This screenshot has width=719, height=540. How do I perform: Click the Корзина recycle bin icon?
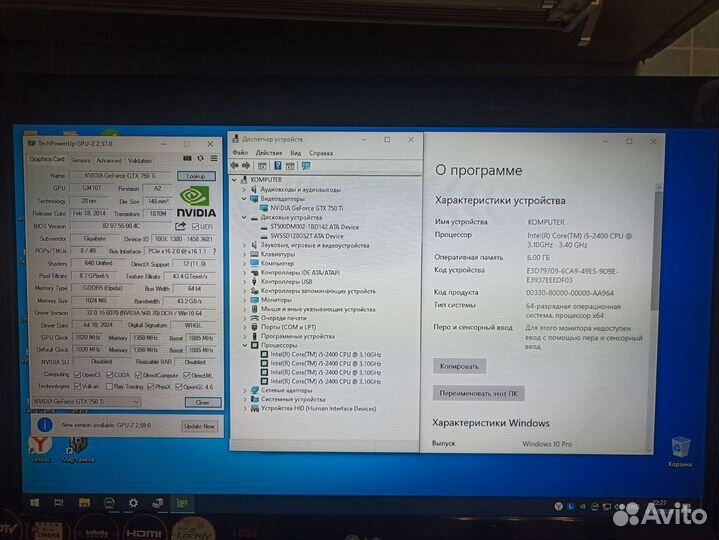(x=680, y=452)
